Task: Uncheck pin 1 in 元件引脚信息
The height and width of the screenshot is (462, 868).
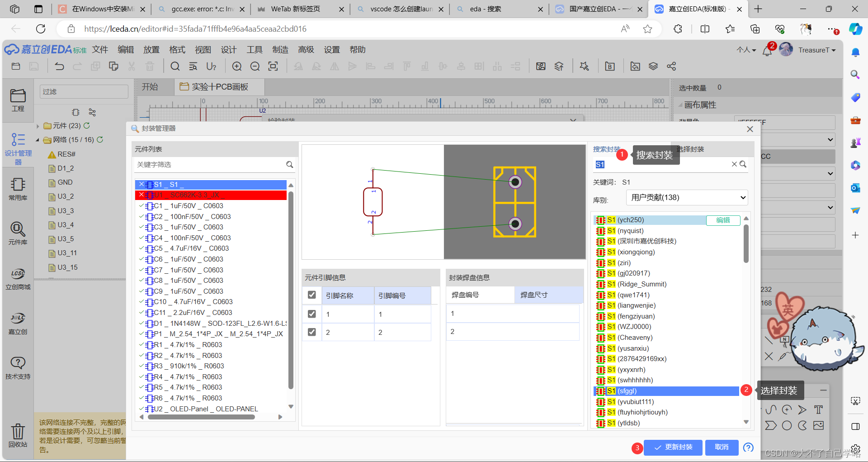Action: (311, 313)
